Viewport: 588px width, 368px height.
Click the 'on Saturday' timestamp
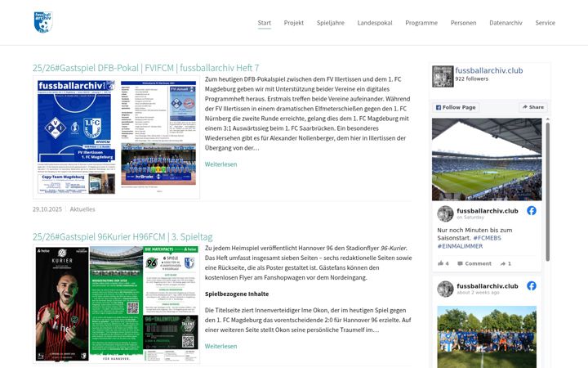click(x=470, y=218)
